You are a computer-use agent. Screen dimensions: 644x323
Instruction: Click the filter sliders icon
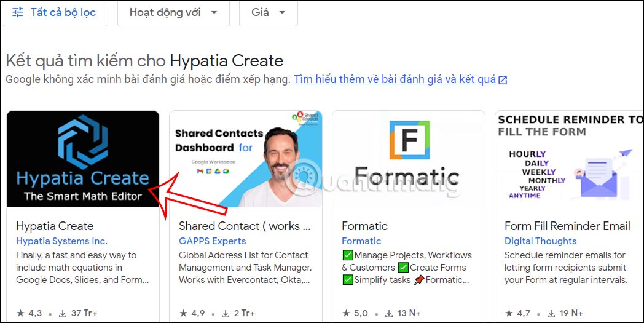pos(18,12)
